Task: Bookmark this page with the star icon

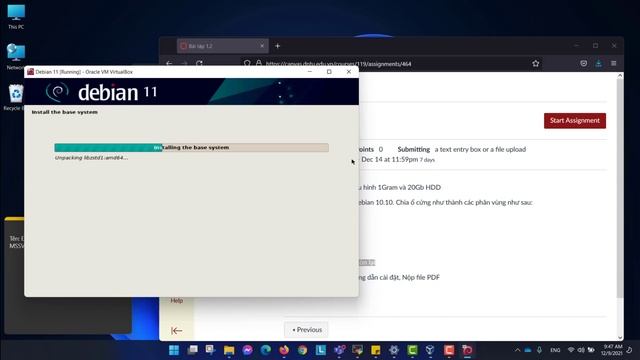Action: click(x=536, y=63)
